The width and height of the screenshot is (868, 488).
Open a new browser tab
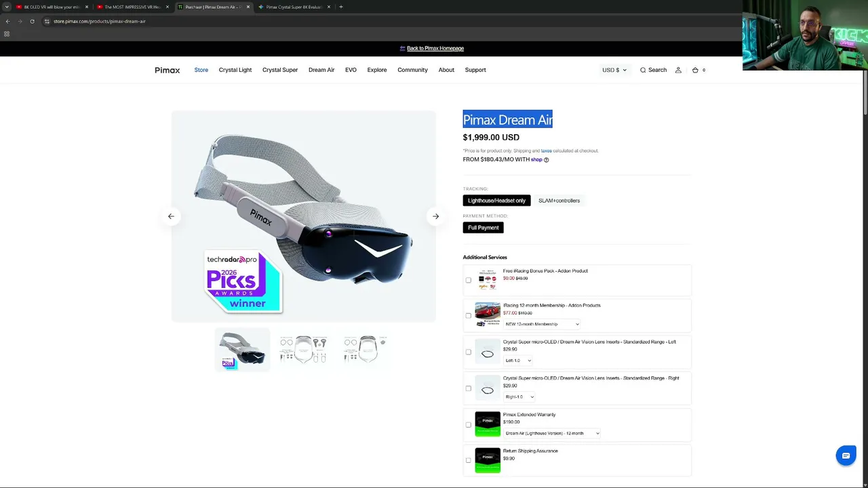(341, 7)
